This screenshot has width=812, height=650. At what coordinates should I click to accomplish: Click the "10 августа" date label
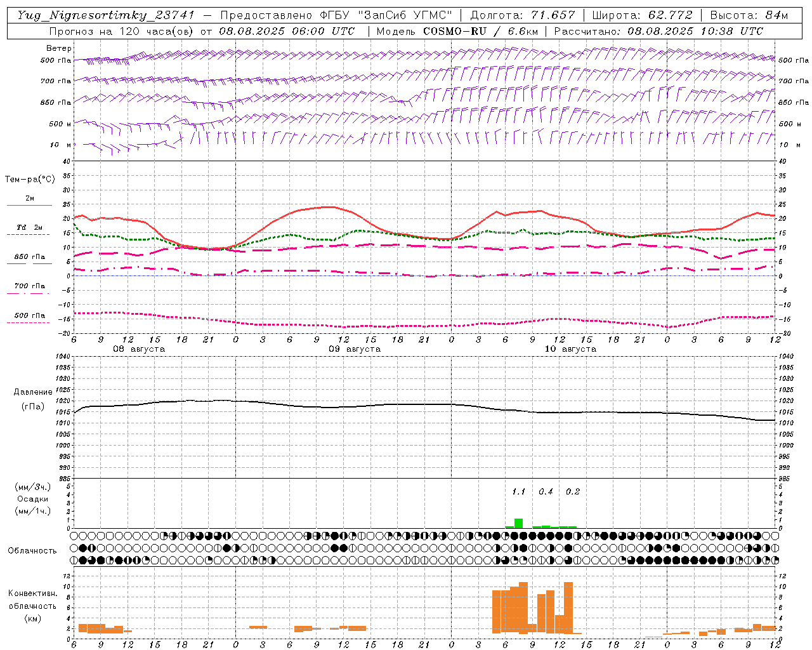coord(570,349)
